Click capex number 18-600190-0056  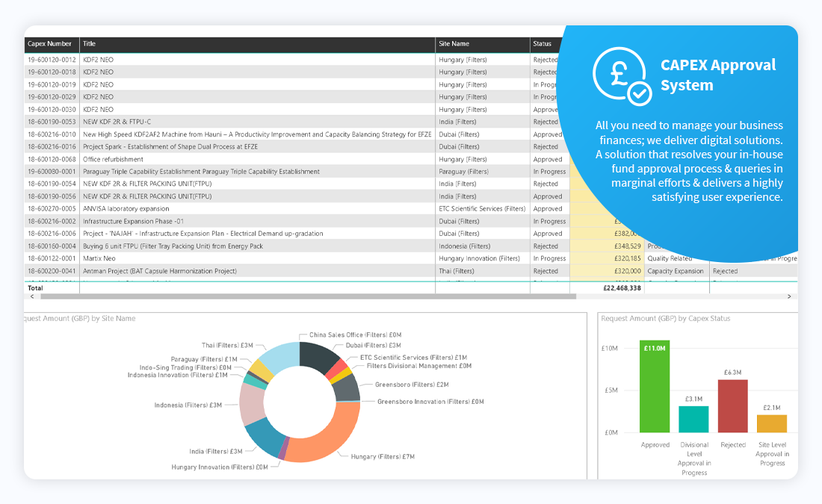pyautogui.click(x=52, y=196)
